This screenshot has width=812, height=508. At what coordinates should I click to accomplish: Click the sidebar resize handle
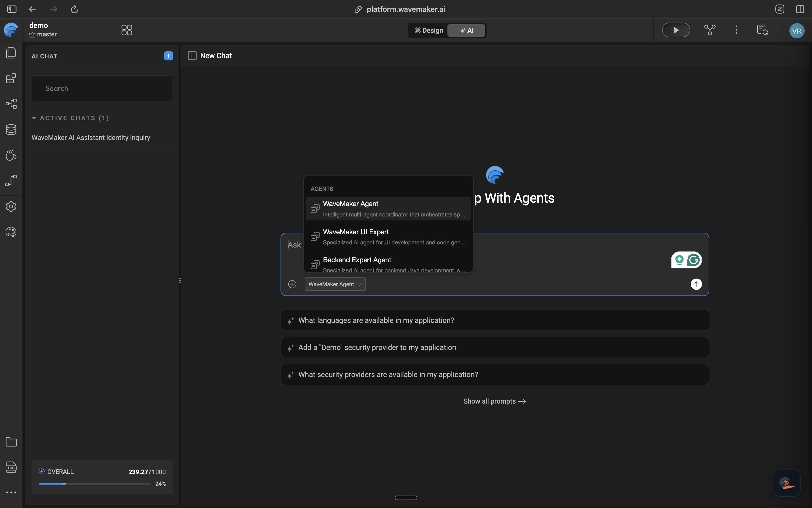tap(180, 280)
